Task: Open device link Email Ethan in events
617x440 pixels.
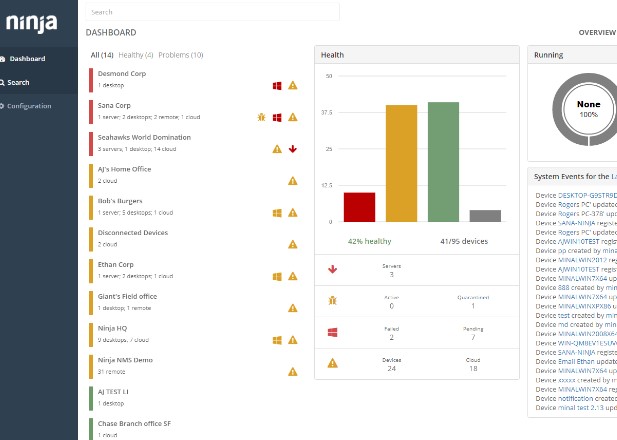Action: 576,362
